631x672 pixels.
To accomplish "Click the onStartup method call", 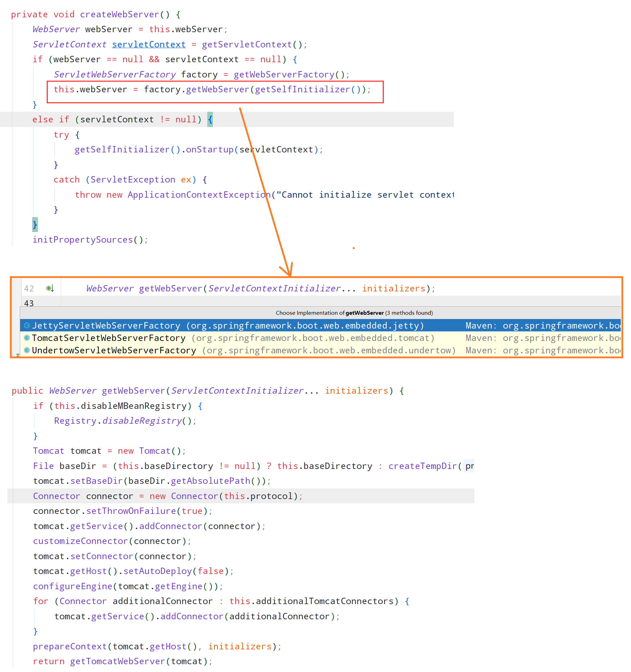I will 209,150.
